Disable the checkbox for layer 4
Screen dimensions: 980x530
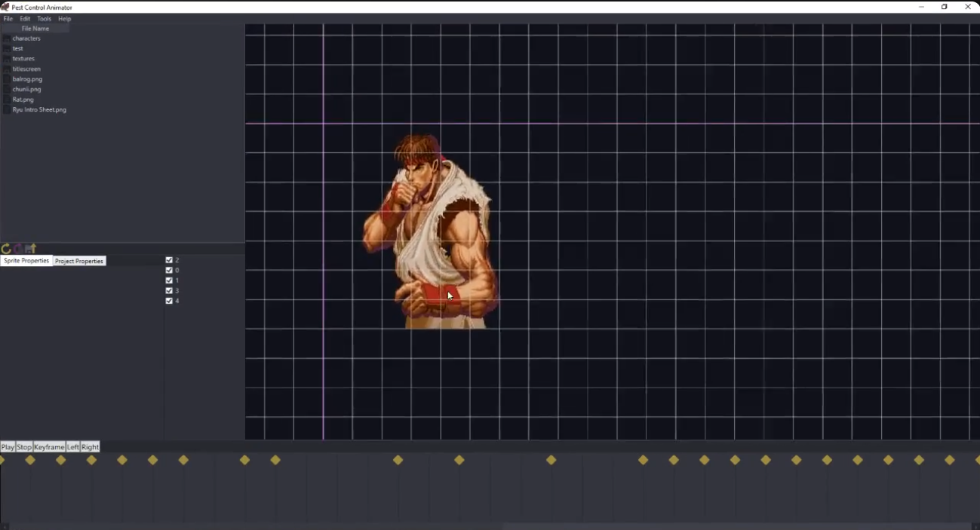click(169, 300)
